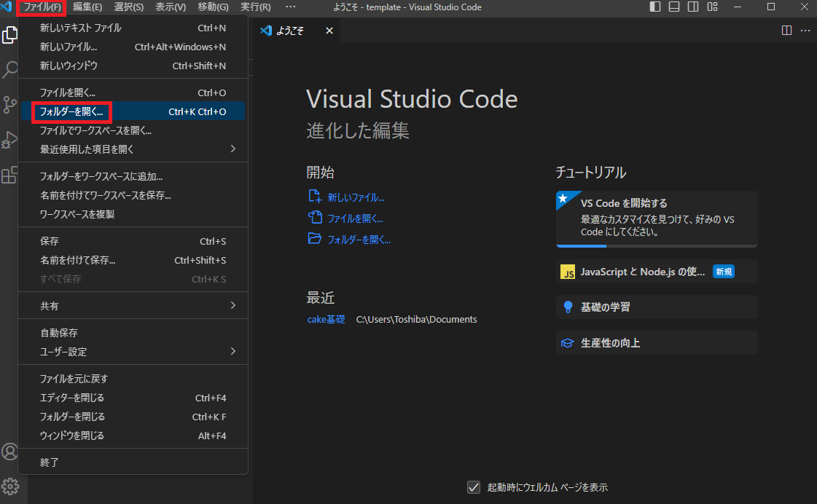Open the 移動(G) menu
The width and height of the screenshot is (817, 504).
pos(213,7)
